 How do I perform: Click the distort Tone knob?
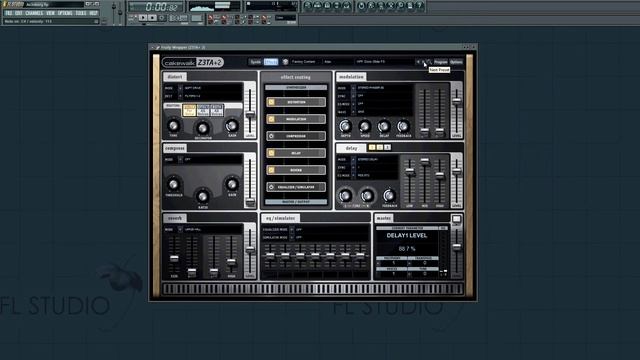pyautogui.click(x=173, y=125)
